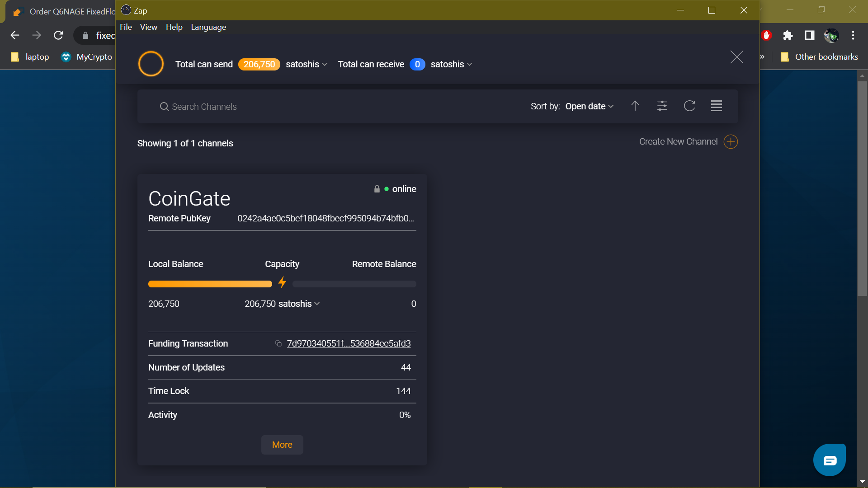Open the chat support bubble
Image resolution: width=868 pixels, height=488 pixels.
830,460
